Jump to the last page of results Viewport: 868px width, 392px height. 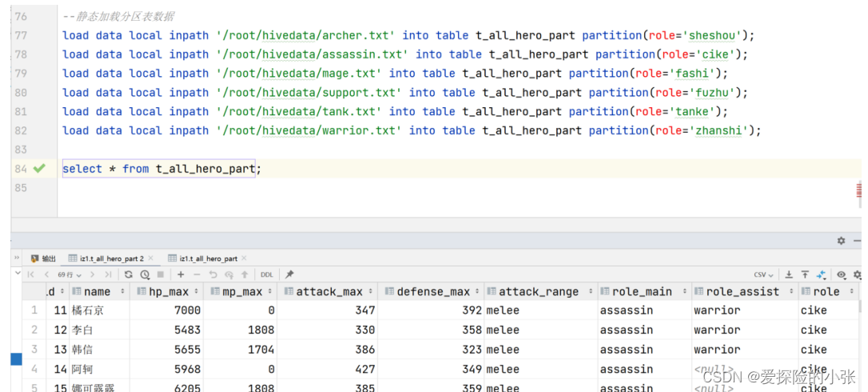tap(108, 274)
